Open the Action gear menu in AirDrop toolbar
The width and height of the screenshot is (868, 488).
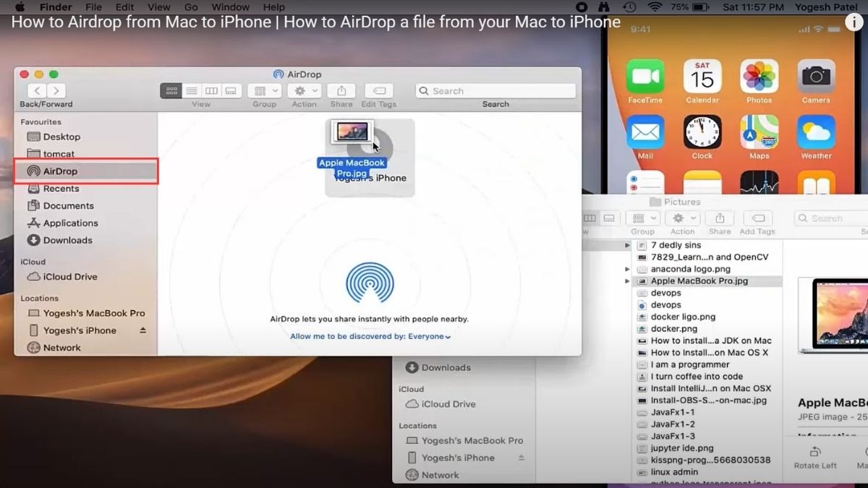coord(304,90)
